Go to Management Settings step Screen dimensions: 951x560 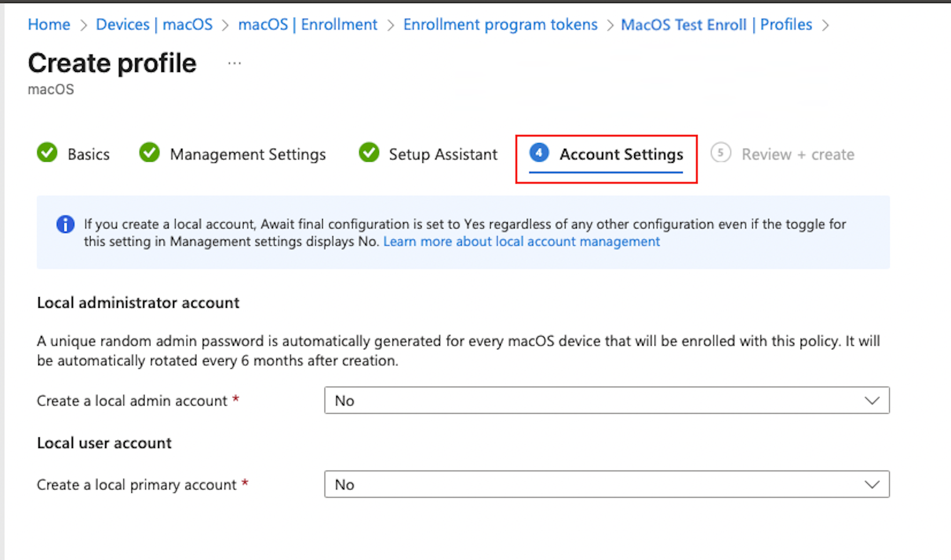pyautogui.click(x=248, y=154)
